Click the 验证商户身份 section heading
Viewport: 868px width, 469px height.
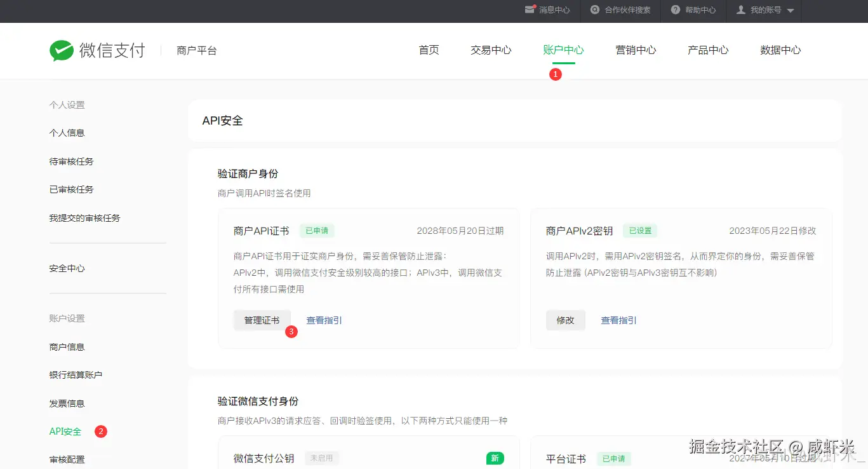coord(248,173)
